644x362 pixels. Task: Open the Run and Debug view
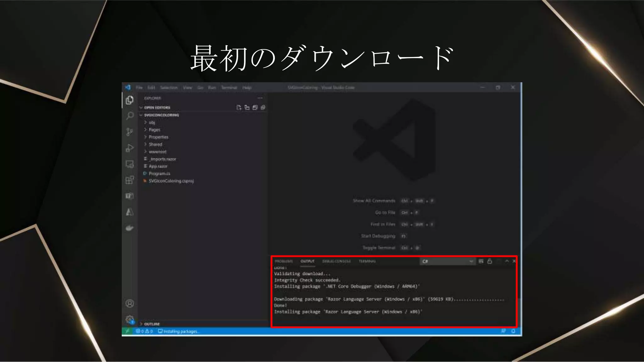tap(130, 148)
